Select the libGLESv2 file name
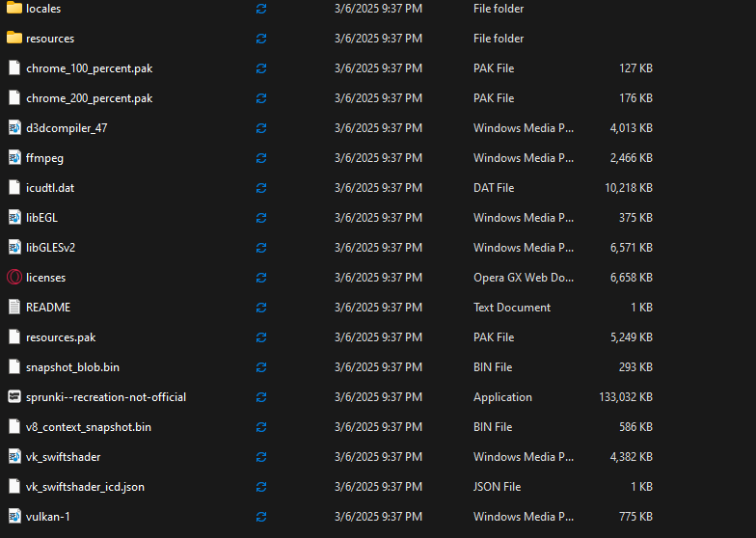Viewport: 756px width, 538px height. [x=50, y=248]
